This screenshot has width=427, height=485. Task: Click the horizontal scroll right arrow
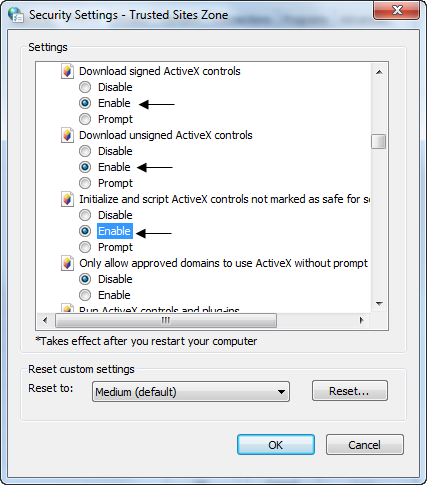coord(362,320)
